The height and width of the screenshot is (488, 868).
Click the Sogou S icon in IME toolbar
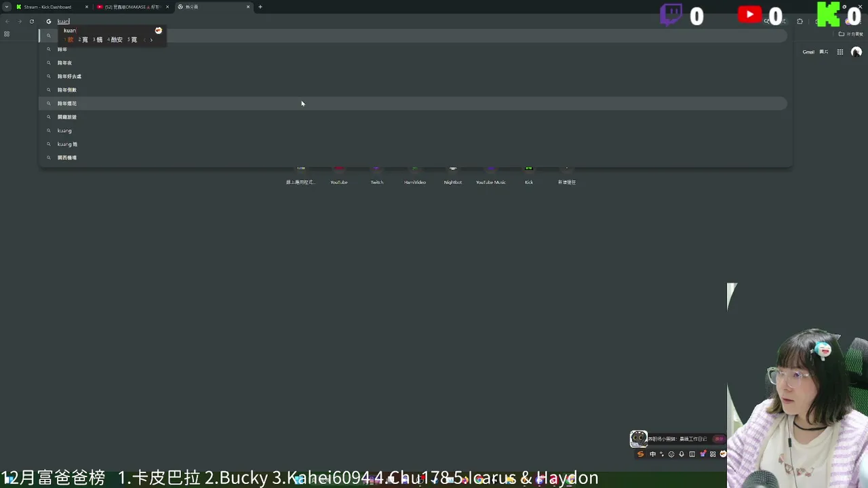click(x=641, y=454)
